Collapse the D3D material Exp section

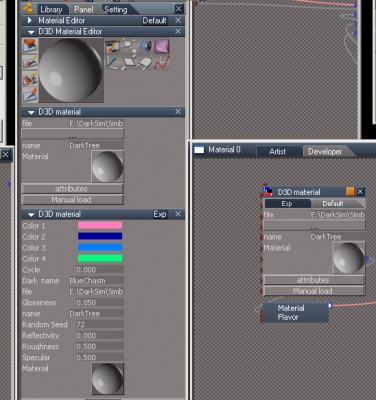pos(31,215)
